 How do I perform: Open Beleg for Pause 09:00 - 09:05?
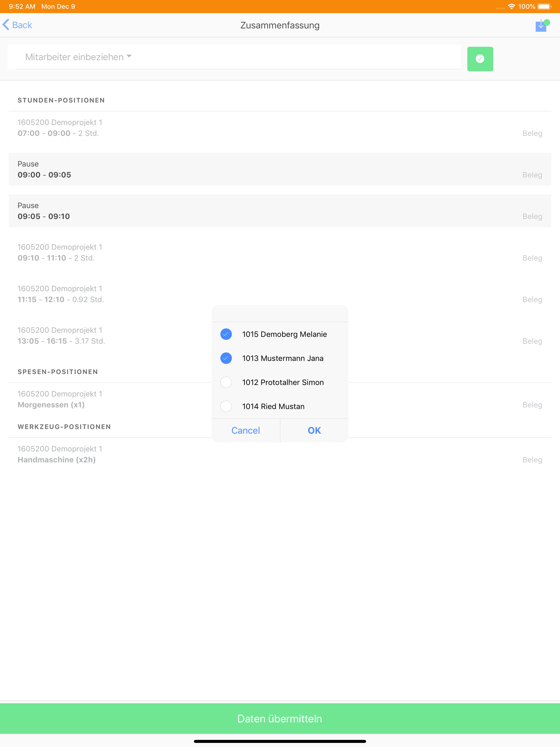click(x=532, y=175)
